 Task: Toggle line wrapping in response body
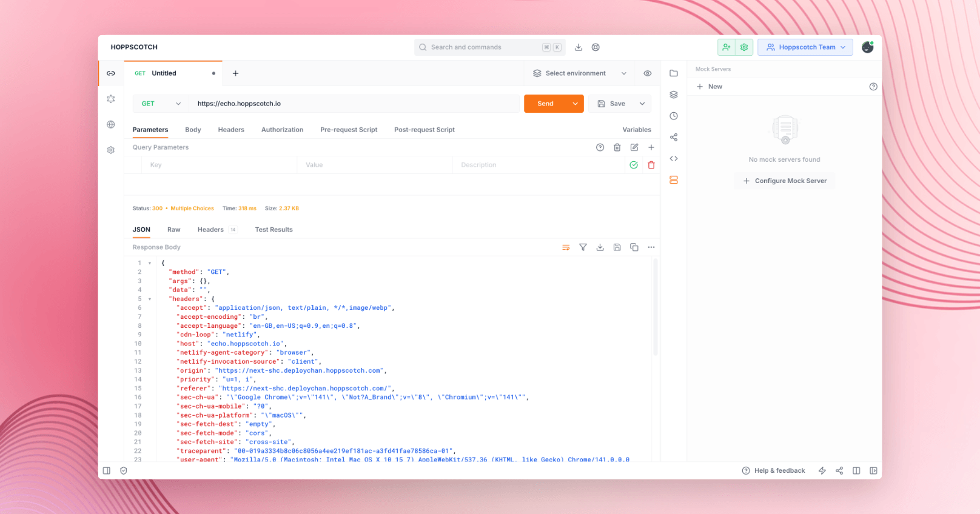tap(566, 247)
